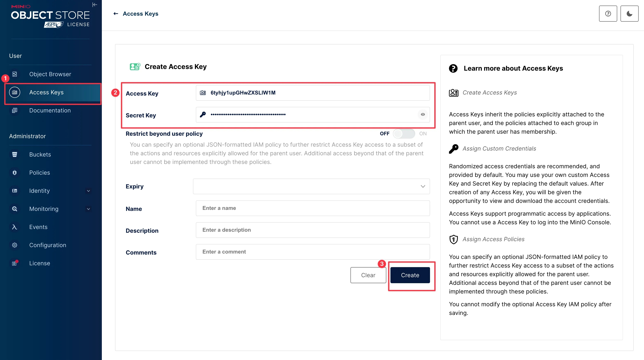Expand the Monitoring menu chevron
644x360 pixels.
click(x=88, y=209)
